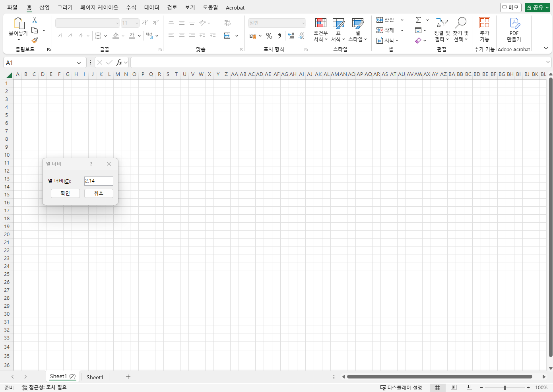The height and width of the screenshot is (392, 553).
Task: Toggle Middle Align button
Action: point(182,23)
